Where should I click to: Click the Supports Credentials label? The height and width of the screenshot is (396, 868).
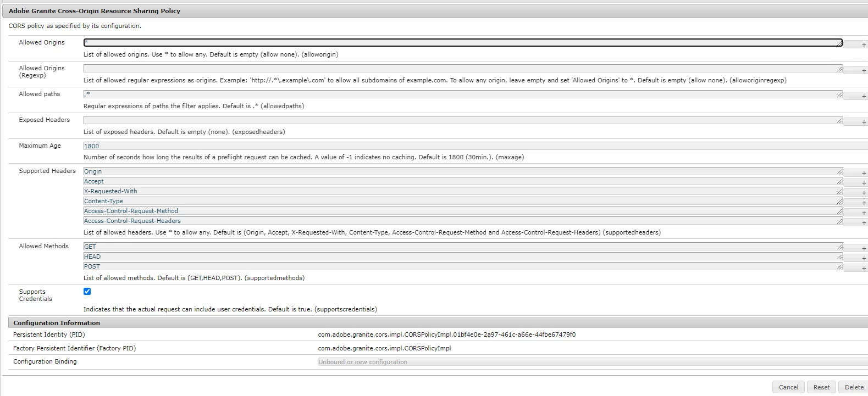point(36,295)
